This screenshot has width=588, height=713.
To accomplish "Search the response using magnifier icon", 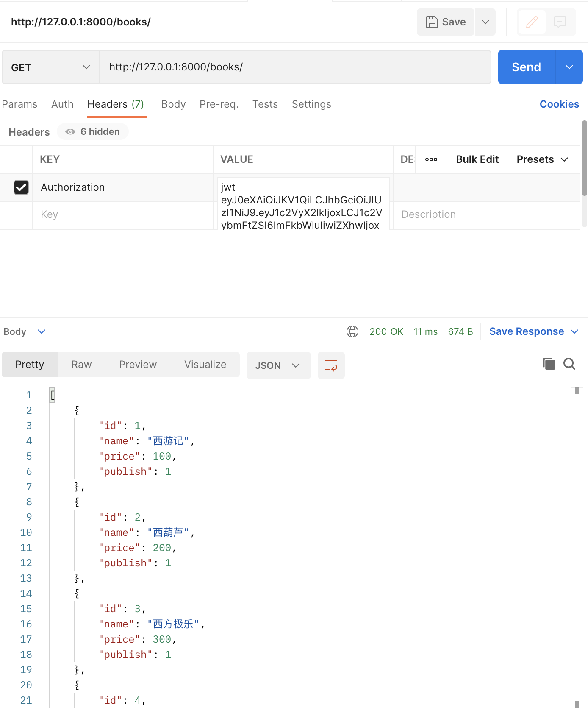I will pos(569,364).
